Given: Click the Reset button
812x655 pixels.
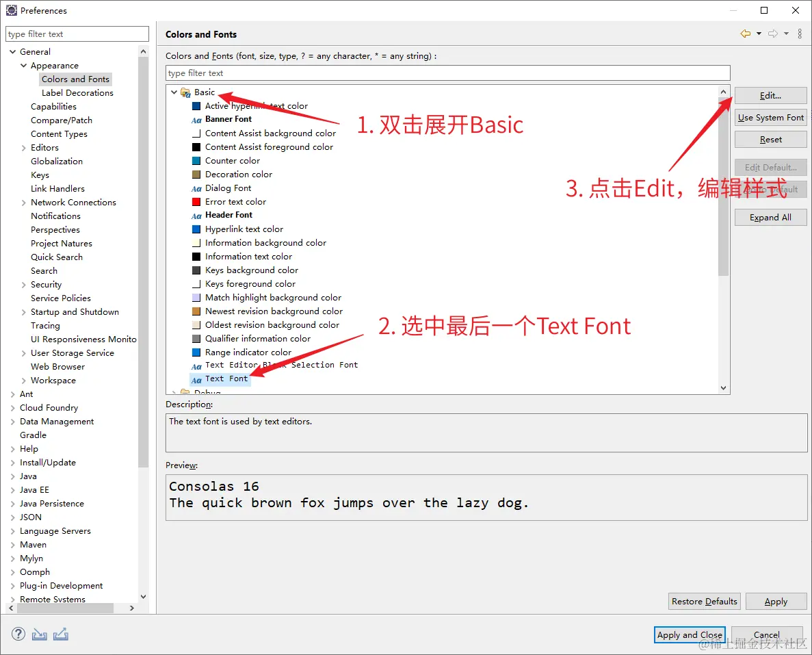Looking at the screenshot, I should coord(770,140).
